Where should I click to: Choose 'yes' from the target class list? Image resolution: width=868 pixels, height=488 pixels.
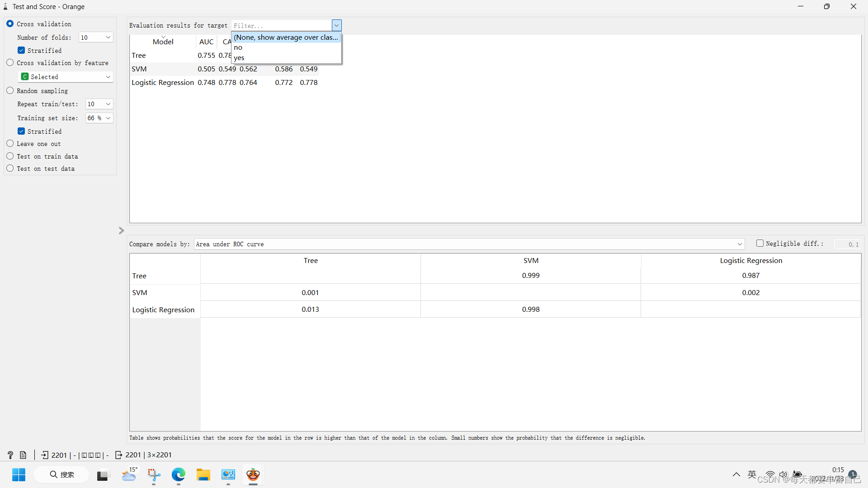[239, 58]
